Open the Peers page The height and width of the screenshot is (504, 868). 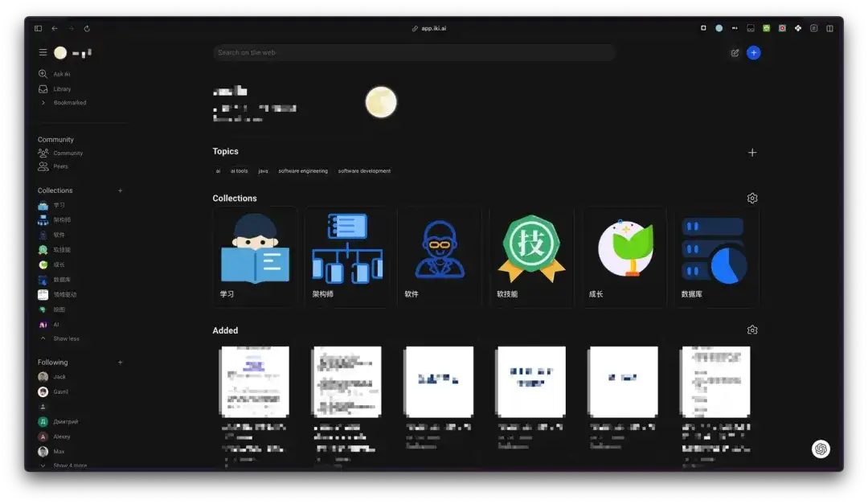(53, 166)
